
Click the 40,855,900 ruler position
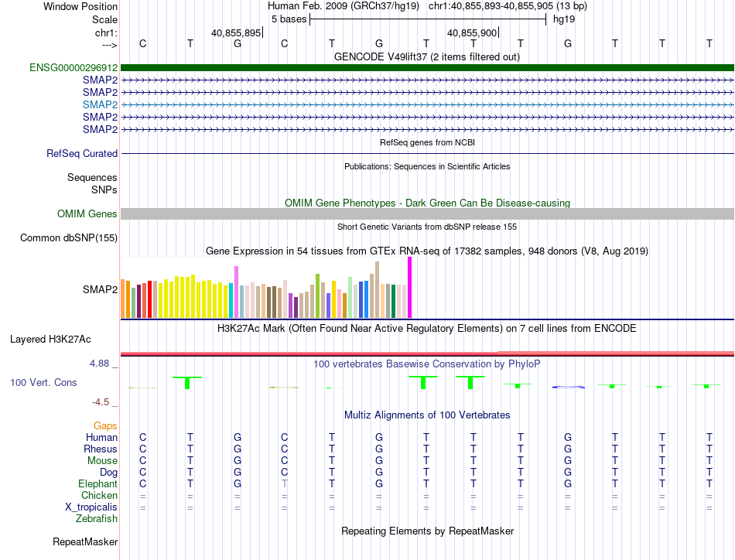coord(472,32)
